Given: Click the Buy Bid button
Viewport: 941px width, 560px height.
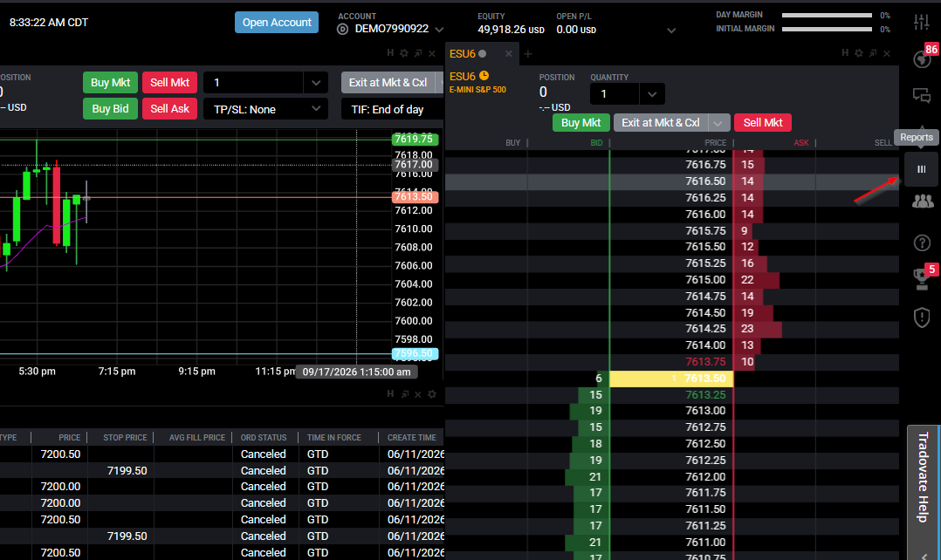Looking at the screenshot, I should (x=110, y=108).
